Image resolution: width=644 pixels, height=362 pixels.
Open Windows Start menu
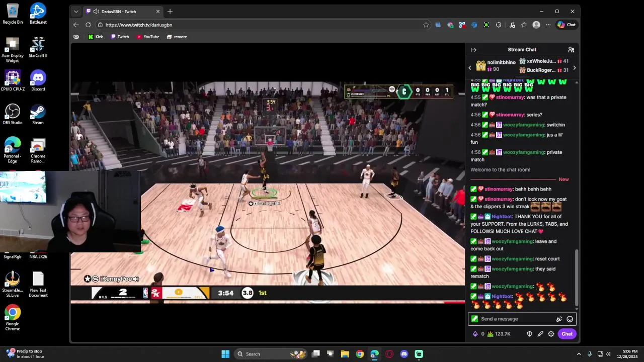(x=225, y=354)
